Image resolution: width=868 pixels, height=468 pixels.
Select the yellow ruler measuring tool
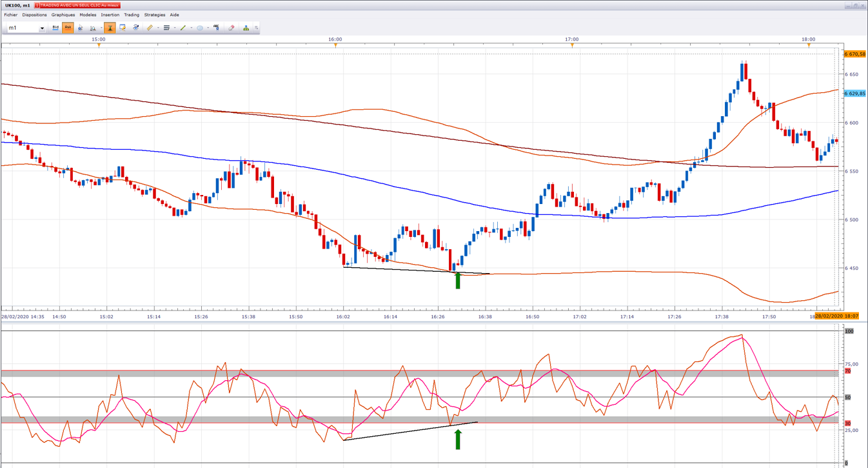pos(150,28)
